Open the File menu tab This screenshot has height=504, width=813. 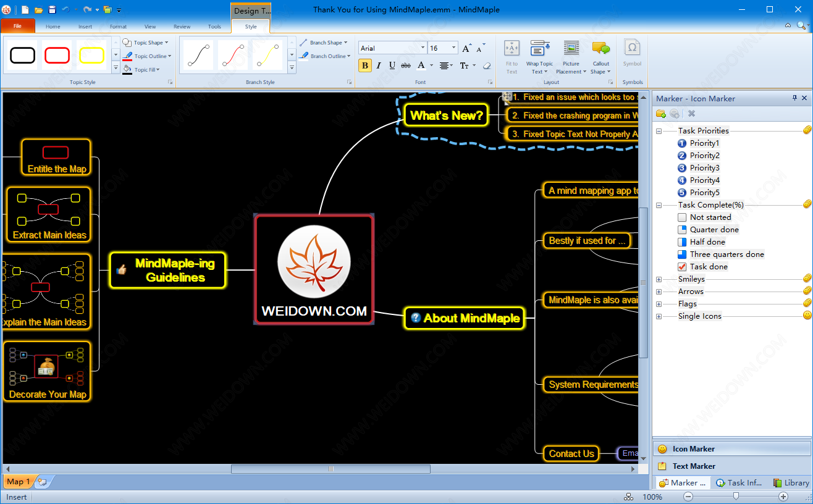pyautogui.click(x=18, y=26)
